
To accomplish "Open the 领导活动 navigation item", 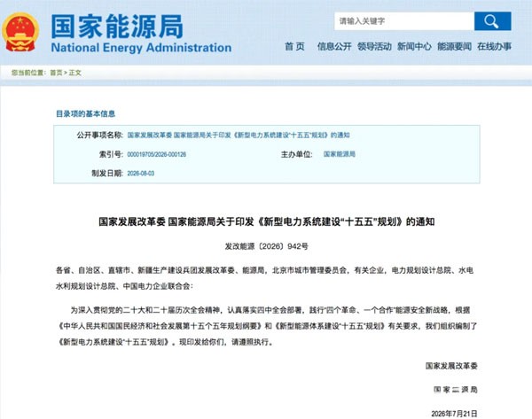I will coord(374,46).
